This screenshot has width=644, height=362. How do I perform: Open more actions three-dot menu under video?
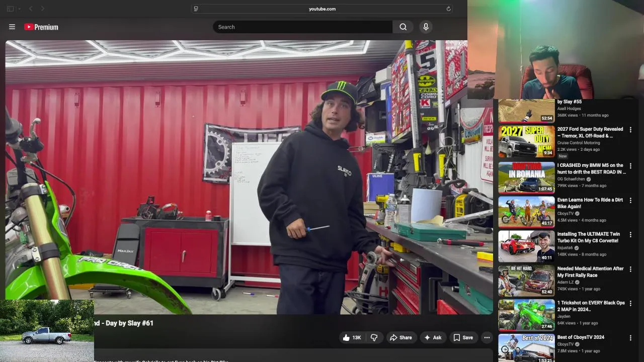487,338
